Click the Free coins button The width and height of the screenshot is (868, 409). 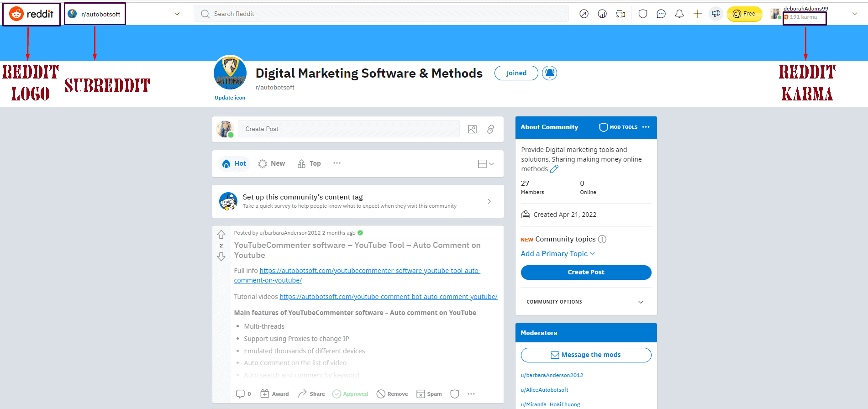tap(744, 14)
